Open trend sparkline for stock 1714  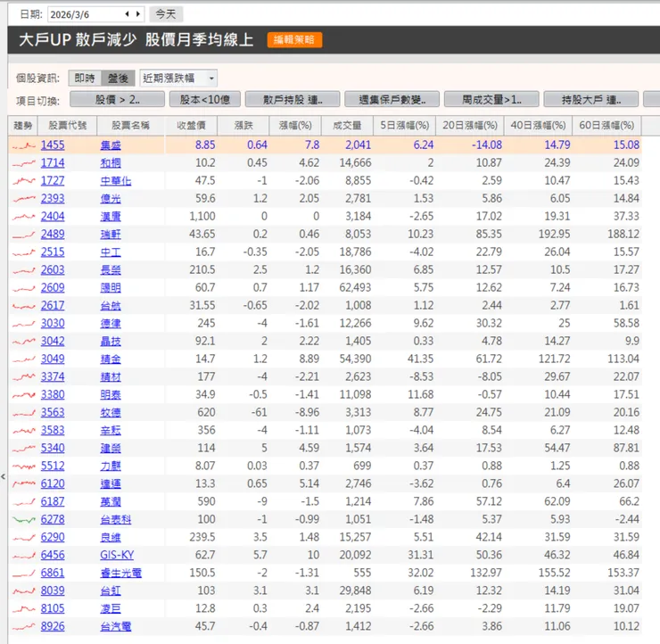(24, 163)
